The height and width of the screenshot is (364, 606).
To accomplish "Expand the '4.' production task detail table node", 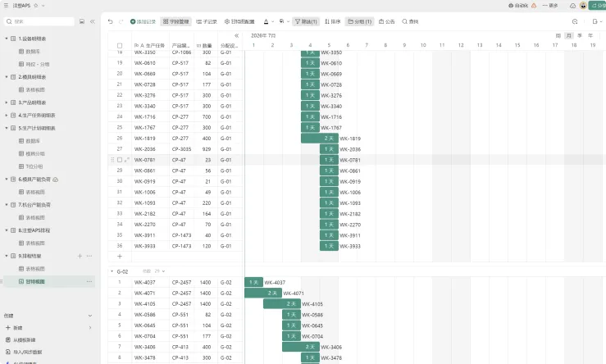I will [7, 115].
